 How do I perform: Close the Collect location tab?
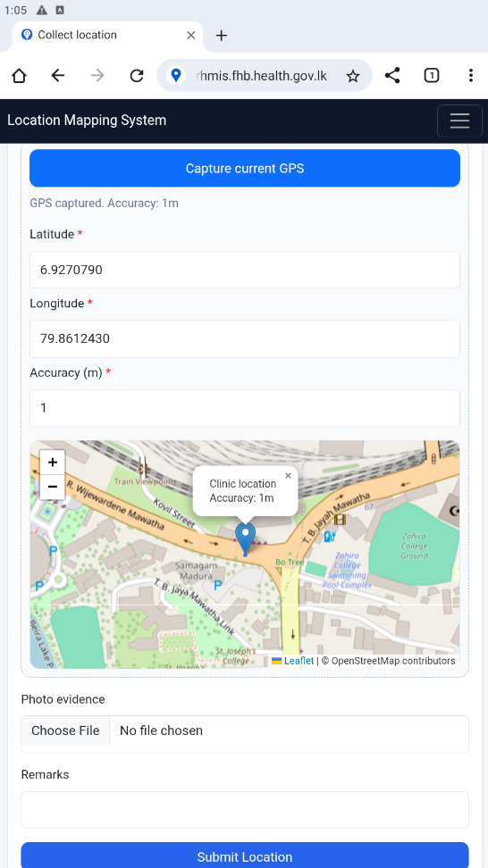coord(191,36)
